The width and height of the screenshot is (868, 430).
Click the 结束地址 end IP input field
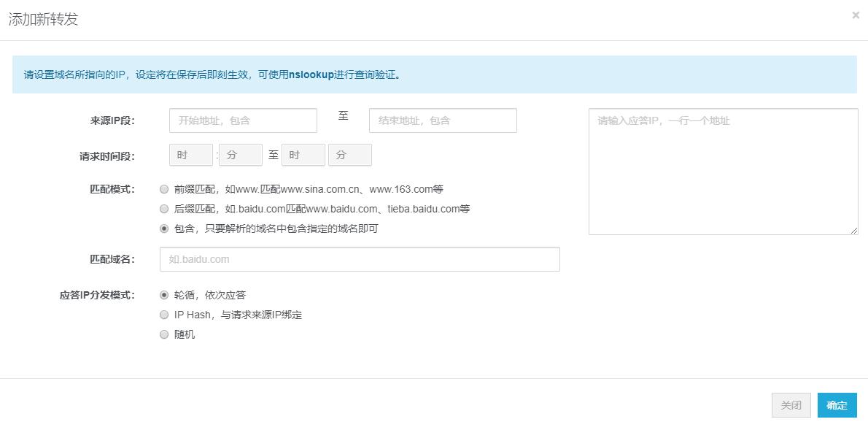(x=442, y=120)
